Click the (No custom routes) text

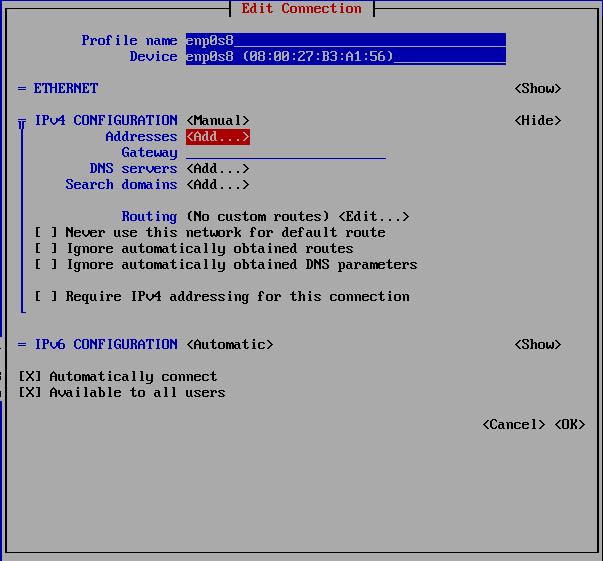(x=258, y=216)
